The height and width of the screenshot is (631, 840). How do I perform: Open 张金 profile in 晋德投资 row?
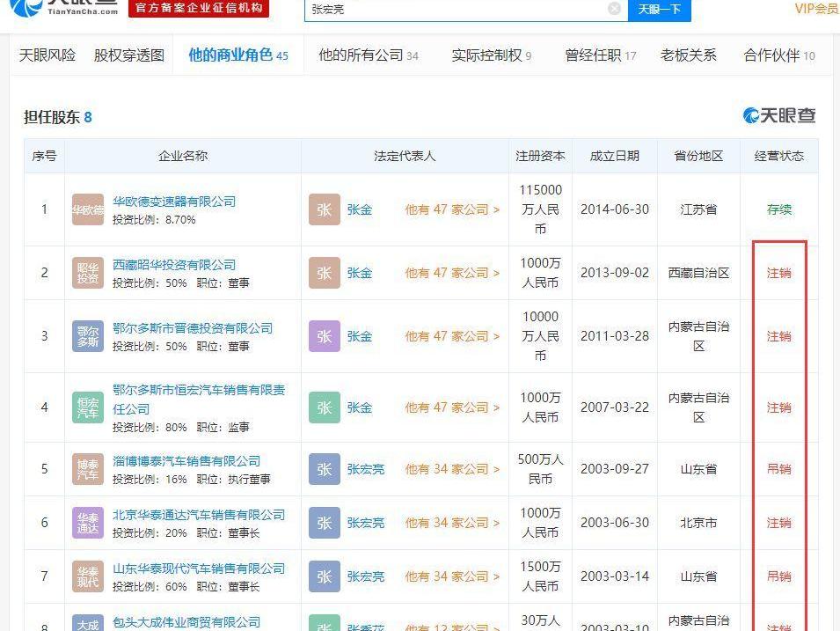pos(360,336)
